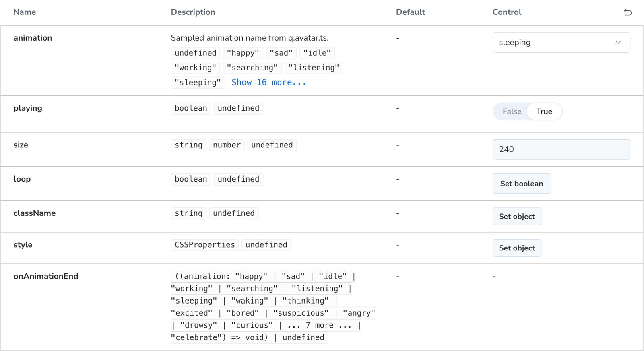Click the Description column header
644x351 pixels.
193,12
